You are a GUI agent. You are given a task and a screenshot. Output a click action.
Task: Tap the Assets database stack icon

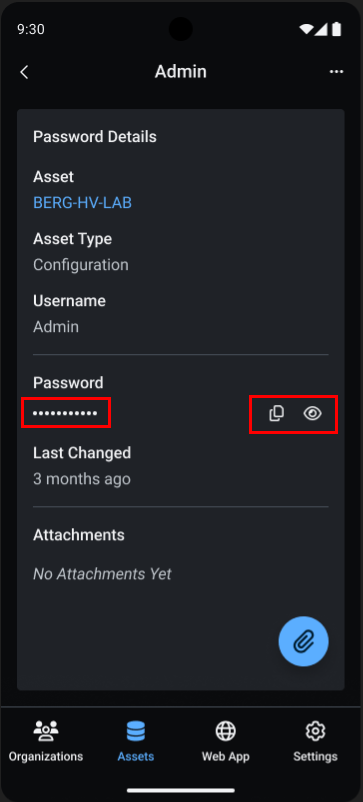click(x=136, y=731)
